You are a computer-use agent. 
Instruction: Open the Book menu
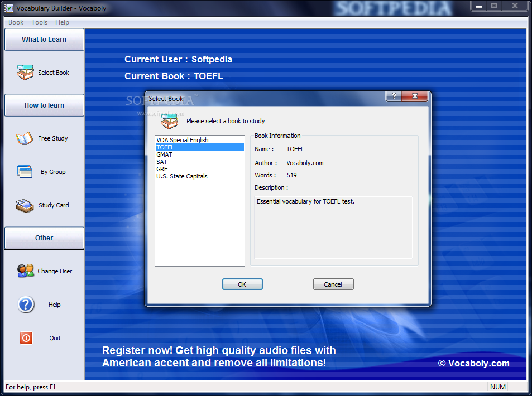point(16,22)
